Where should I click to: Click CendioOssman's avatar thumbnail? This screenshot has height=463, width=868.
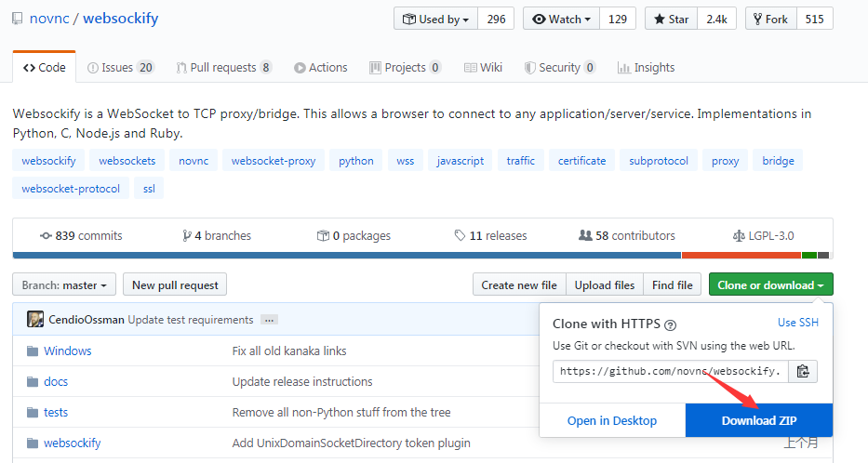35,319
